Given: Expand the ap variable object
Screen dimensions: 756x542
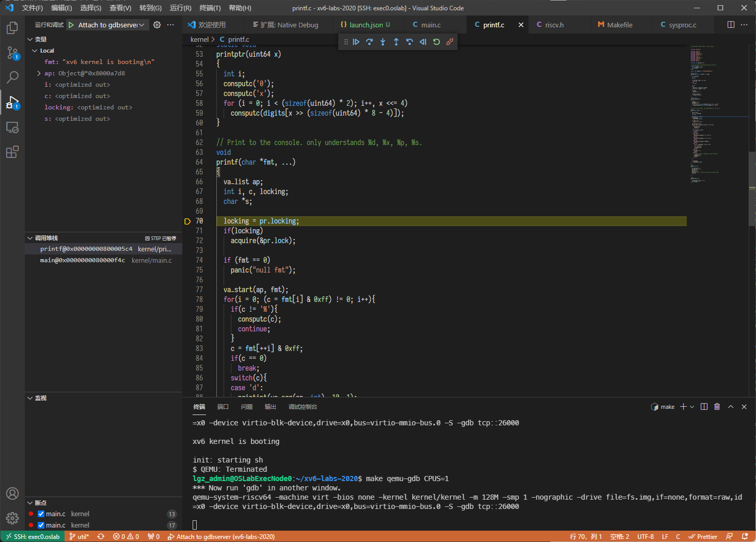Looking at the screenshot, I should coord(39,73).
